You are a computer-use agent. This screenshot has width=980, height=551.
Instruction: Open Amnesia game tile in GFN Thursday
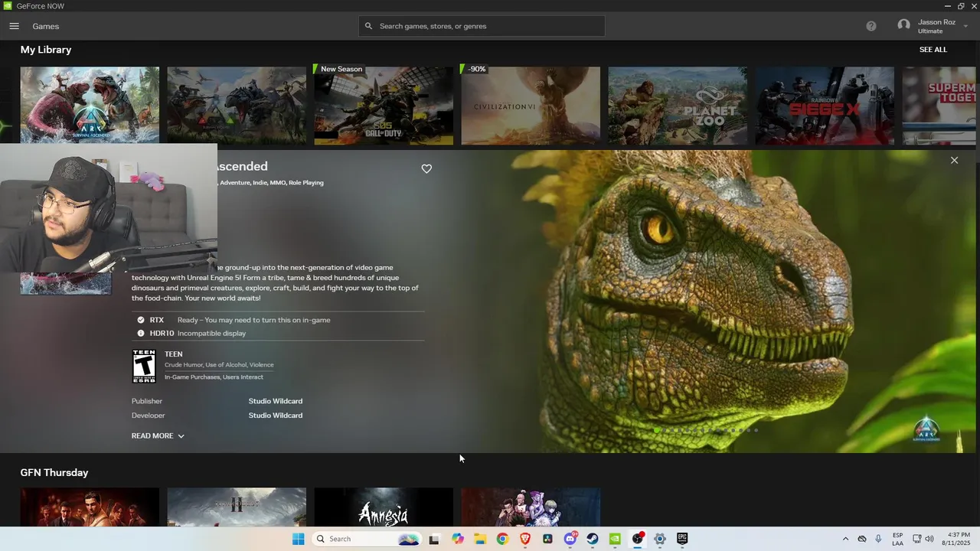coord(384,507)
